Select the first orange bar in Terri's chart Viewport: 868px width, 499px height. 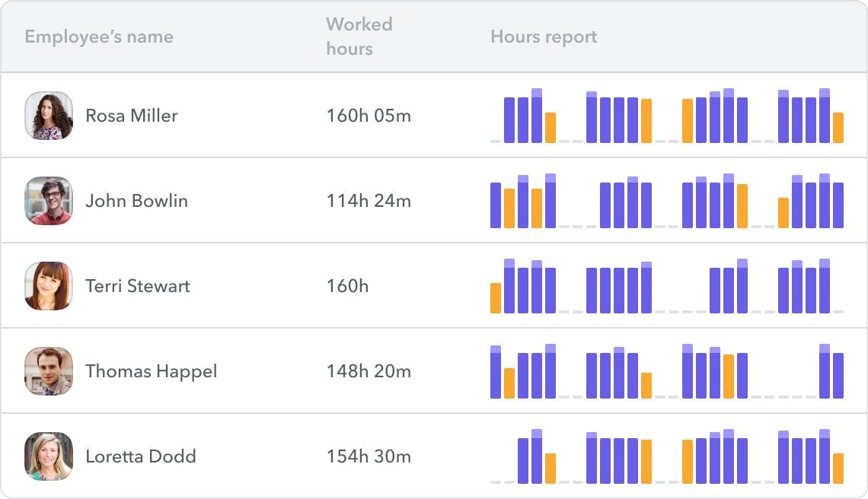point(496,298)
